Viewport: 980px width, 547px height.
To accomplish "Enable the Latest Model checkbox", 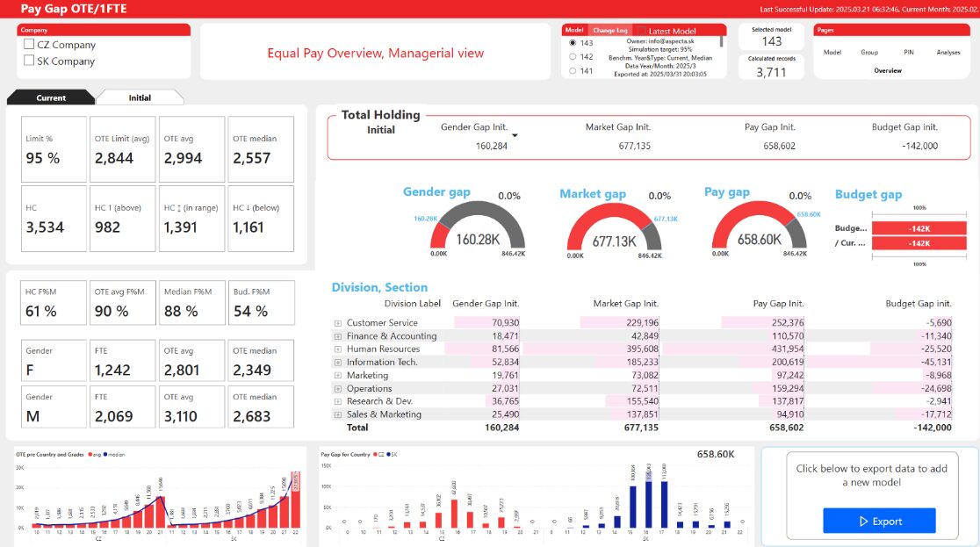I will point(641,31).
